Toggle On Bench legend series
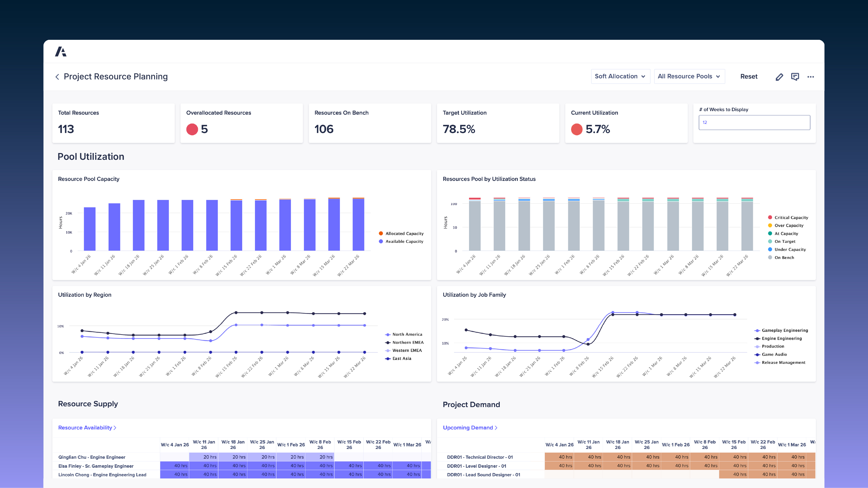This screenshot has height=488, width=868. tap(784, 257)
